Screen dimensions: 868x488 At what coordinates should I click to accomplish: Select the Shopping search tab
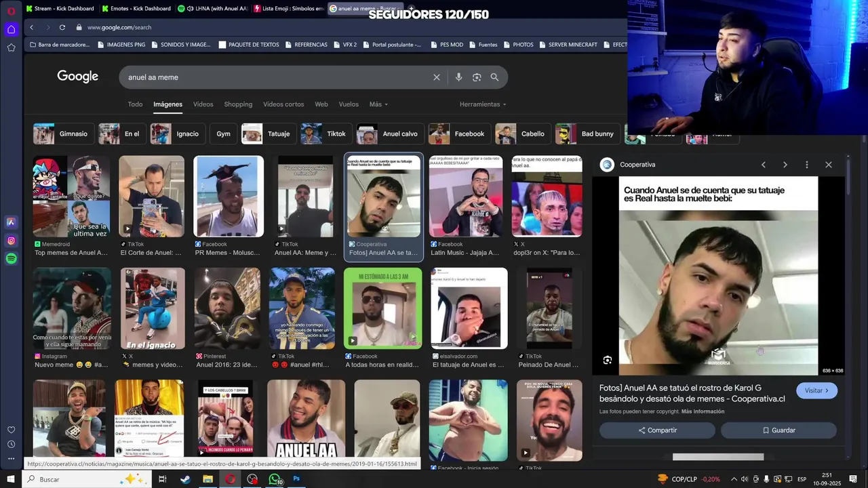[x=238, y=104]
